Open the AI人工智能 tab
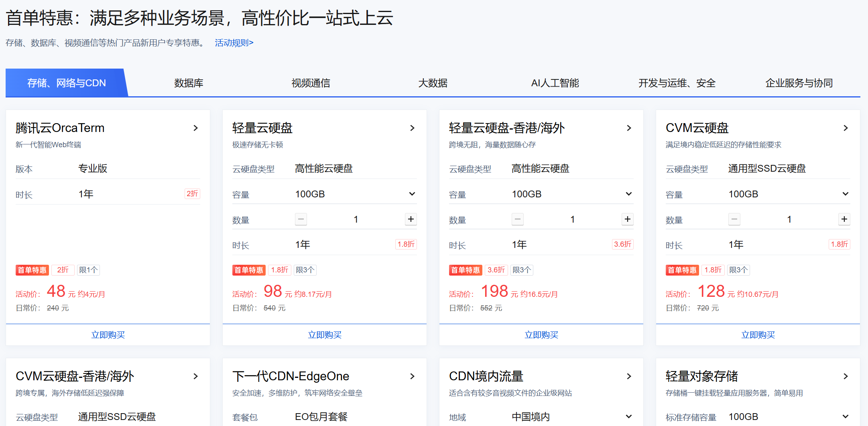 pos(555,83)
